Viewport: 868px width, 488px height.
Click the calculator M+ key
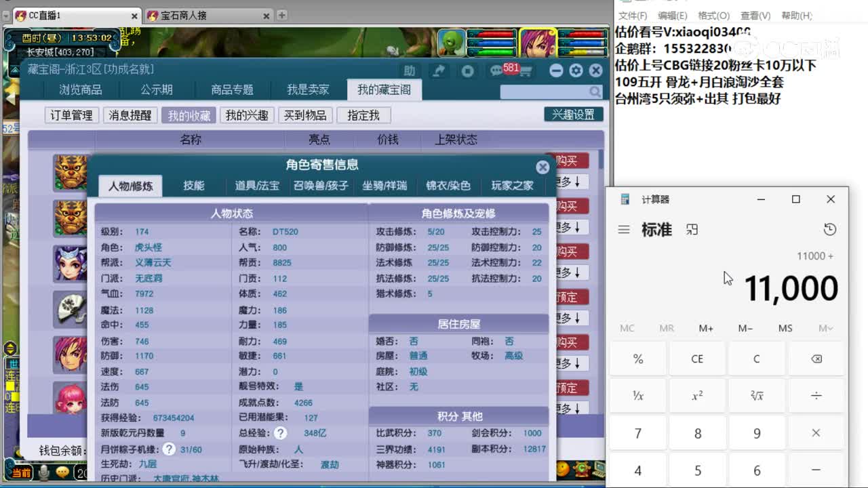pyautogui.click(x=706, y=328)
